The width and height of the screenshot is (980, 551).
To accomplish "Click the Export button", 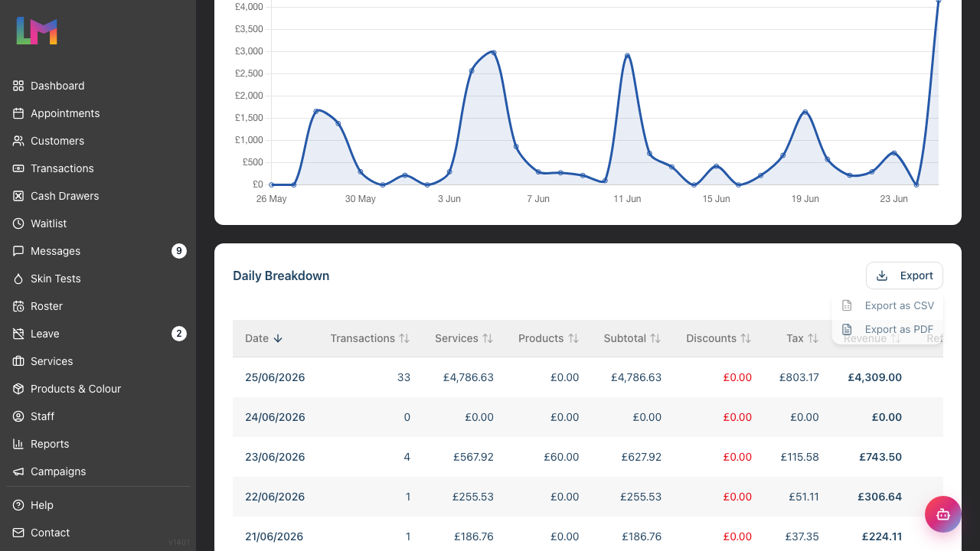I will coord(904,275).
